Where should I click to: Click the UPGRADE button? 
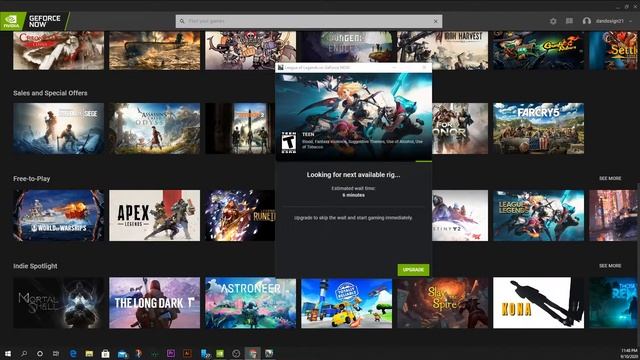[x=413, y=270]
